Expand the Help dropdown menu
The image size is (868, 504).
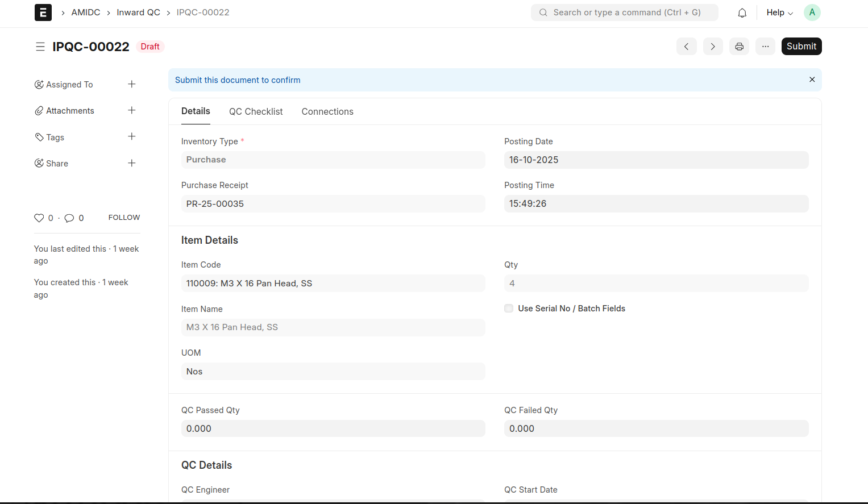[779, 13]
